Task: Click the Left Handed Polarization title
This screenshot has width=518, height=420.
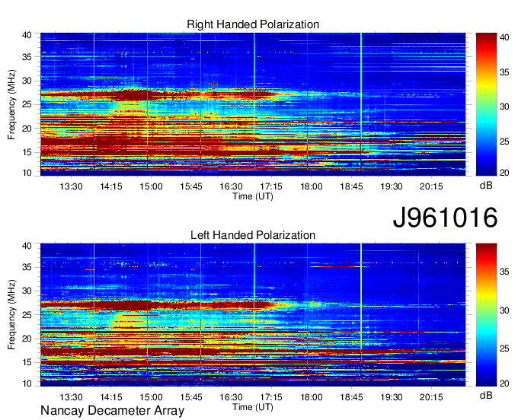Action: pos(253,235)
